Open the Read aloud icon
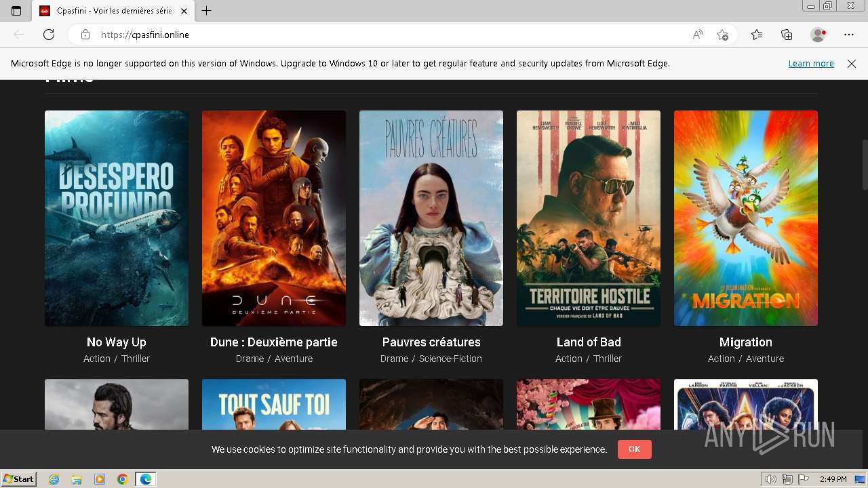868x488 pixels. pos(698,35)
